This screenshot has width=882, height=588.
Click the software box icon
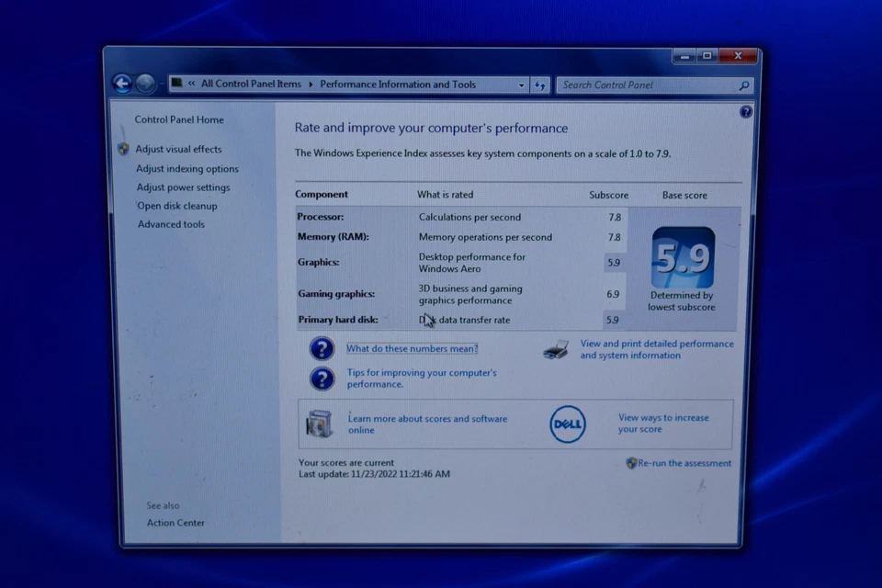[319, 424]
